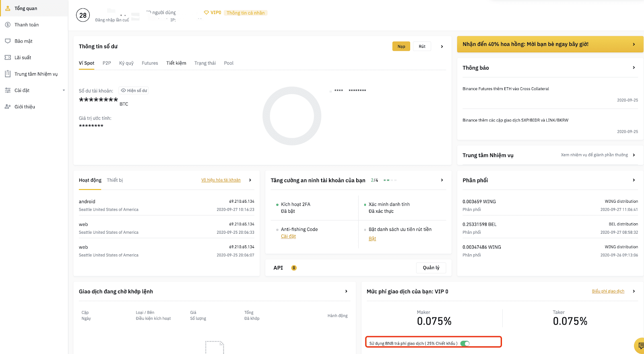Click Xác minh danh tính item
This screenshot has width=644, height=354.
(x=387, y=208)
